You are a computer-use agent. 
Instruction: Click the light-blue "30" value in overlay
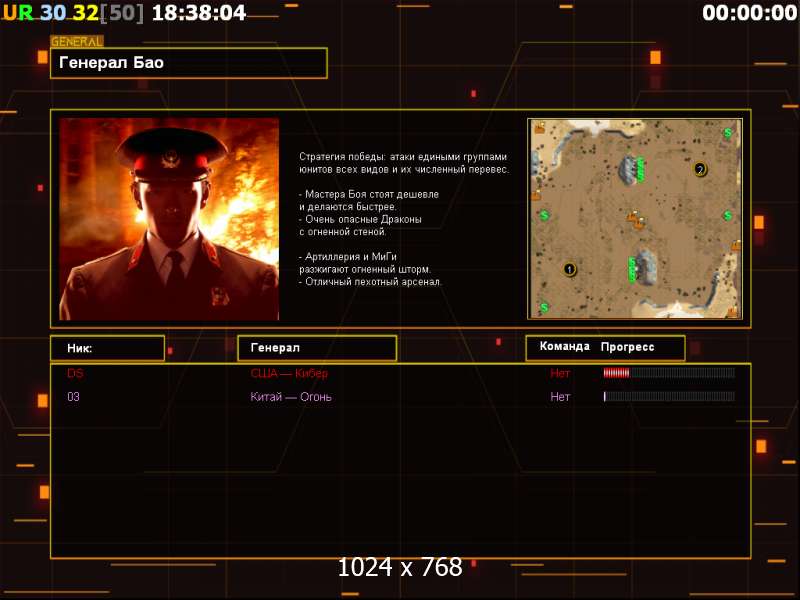click(x=53, y=13)
